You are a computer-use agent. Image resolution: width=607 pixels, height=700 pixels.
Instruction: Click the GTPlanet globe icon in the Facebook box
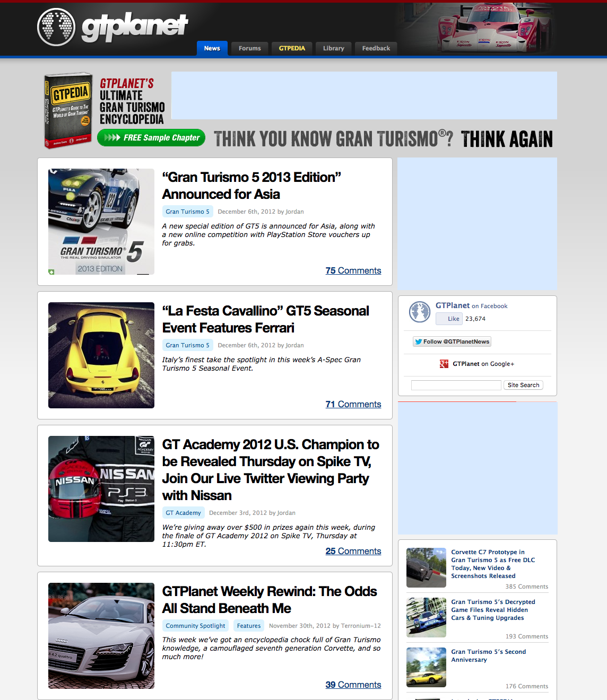point(419,312)
